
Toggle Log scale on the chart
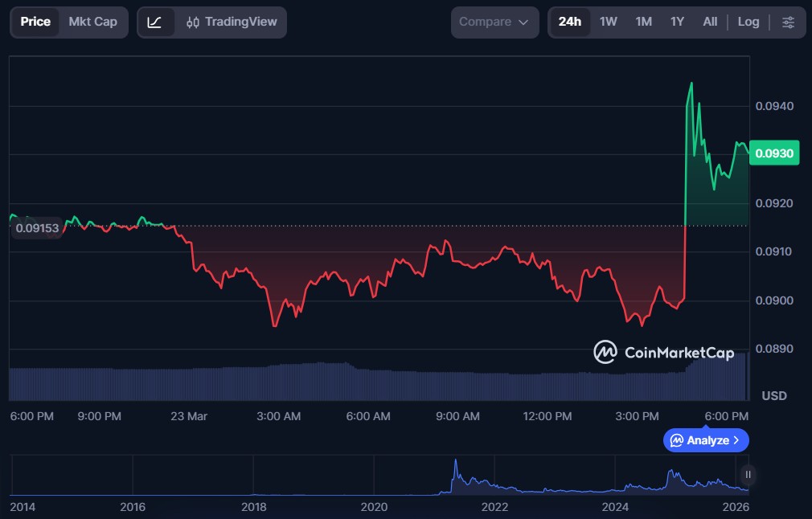point(748,22)
